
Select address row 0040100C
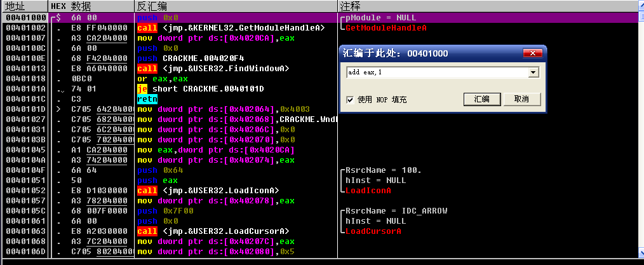click(x=24, y=48)
